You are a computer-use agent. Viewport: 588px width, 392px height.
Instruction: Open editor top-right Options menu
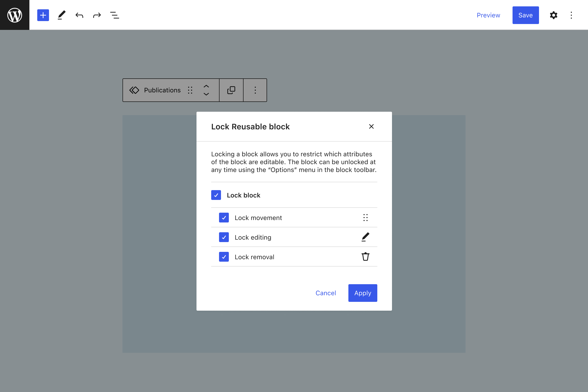tap(571, 15)
